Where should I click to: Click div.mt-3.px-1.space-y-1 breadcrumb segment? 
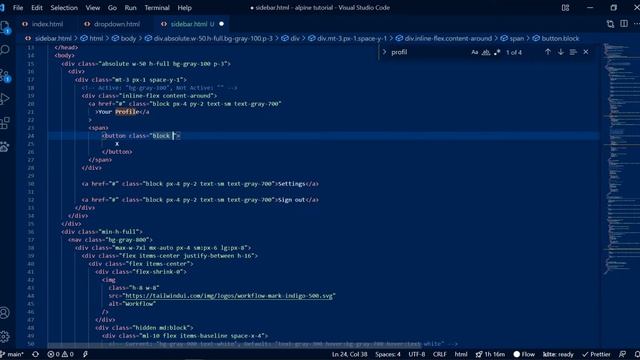(352, 38)
